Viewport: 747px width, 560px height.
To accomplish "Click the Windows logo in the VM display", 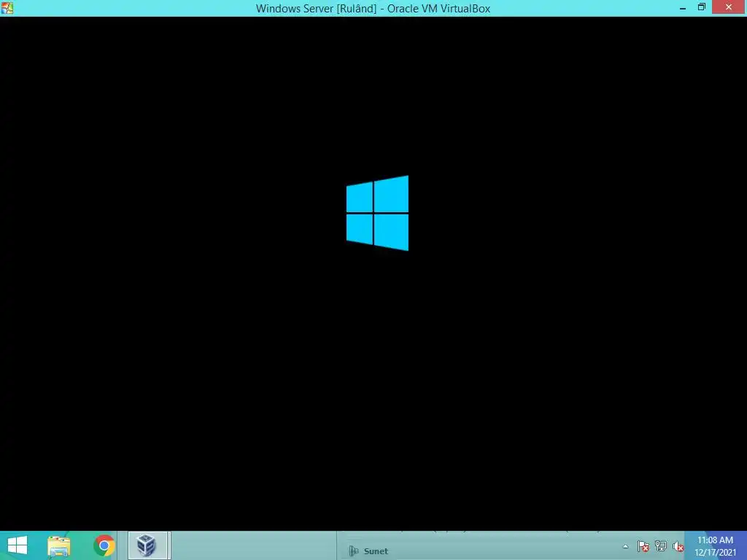I will tap(377, 213).
